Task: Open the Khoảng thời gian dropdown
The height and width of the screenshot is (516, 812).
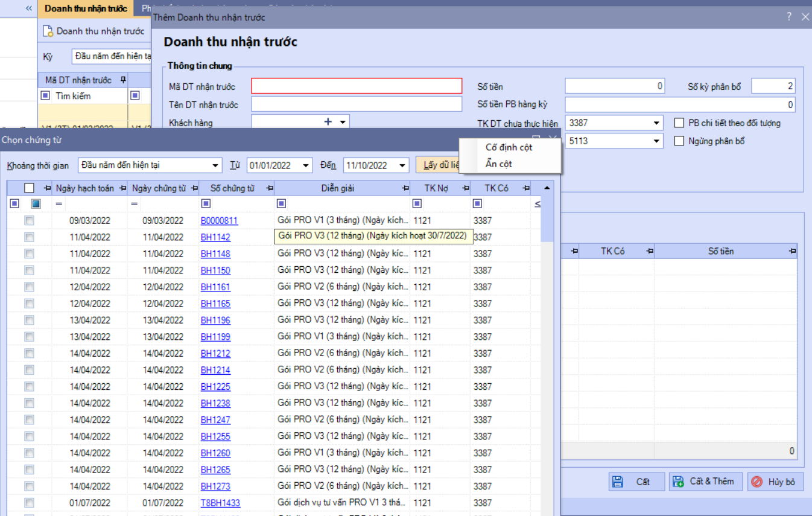Action: (x=216, y=165)
